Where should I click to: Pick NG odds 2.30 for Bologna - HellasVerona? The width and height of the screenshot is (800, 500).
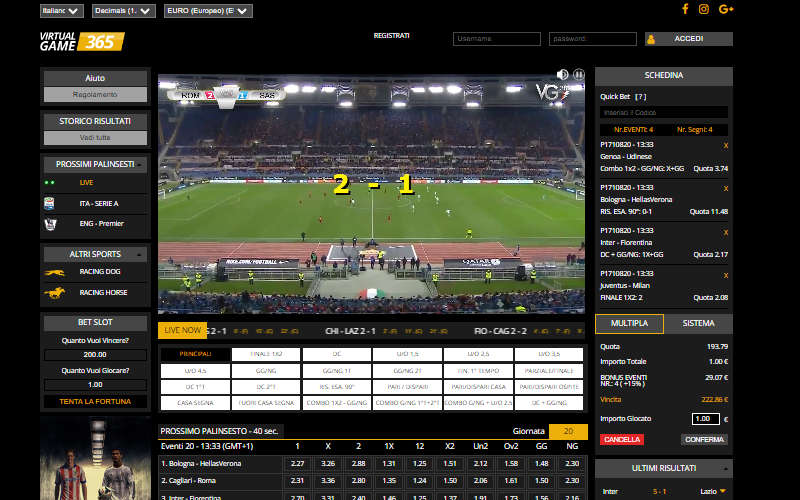click(572, 464)
